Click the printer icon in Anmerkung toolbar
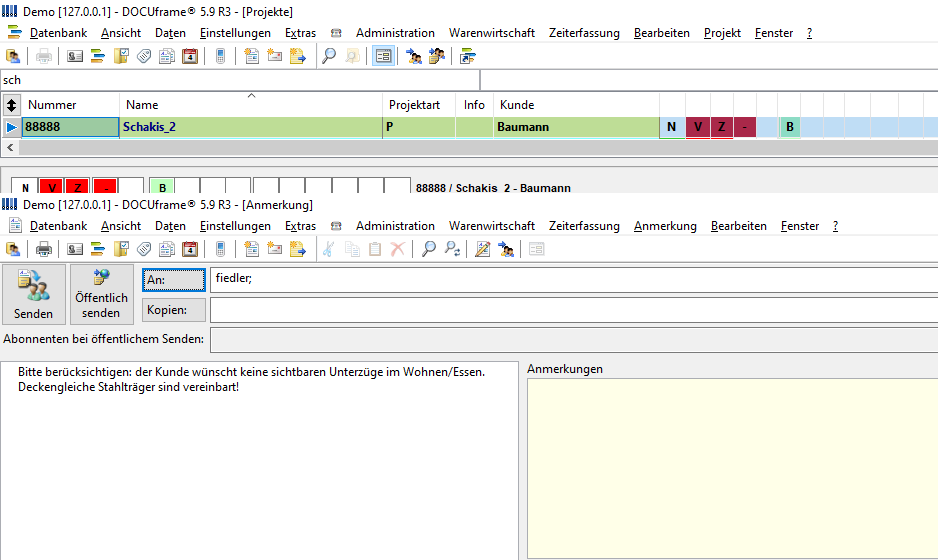The width and height of the screenshot is (938, 560). pyautogui.click(x=44, y=249)
